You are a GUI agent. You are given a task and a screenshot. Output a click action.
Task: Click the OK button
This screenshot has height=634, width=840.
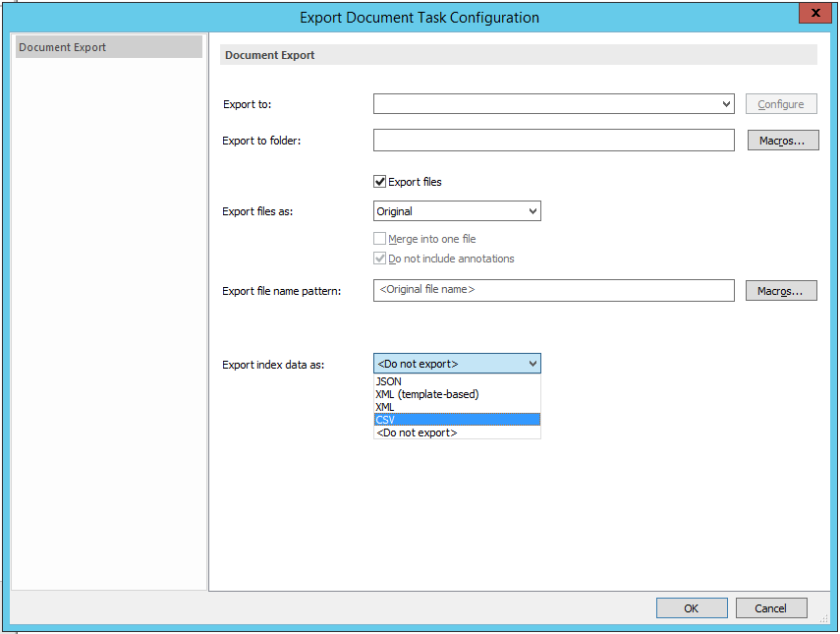(x=692, y=607)
